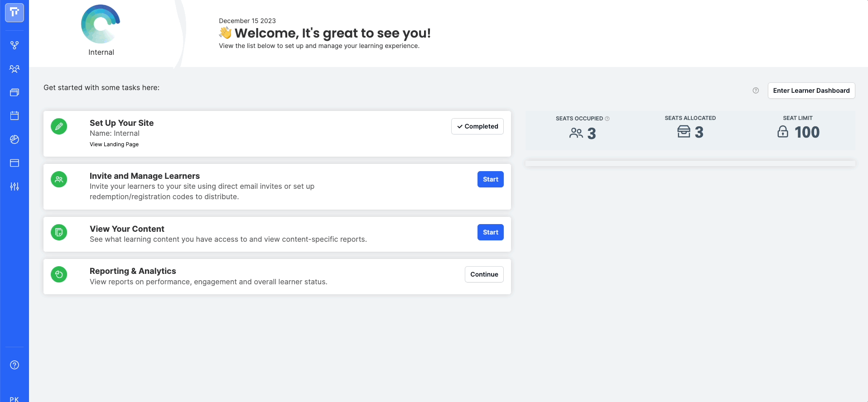Image resolution: width=868 pixels, height=402 pixels.
Task: Click the PK avatar at sidebar bottom
Action: point(14,398)
